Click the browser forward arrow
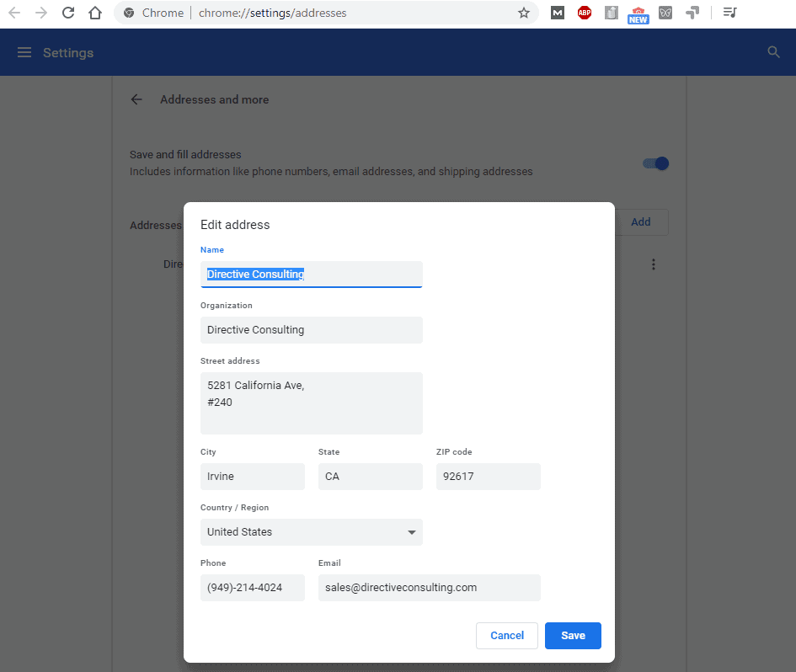The width and height of the screenshot is (796, 672). (41, 13)
